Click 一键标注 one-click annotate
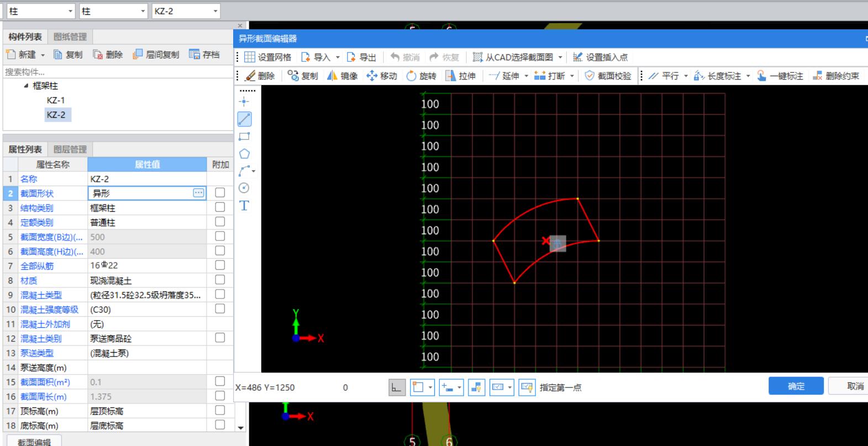Image resolution: width=868 pixels, height=446 pixels. [x=780, y=76]
